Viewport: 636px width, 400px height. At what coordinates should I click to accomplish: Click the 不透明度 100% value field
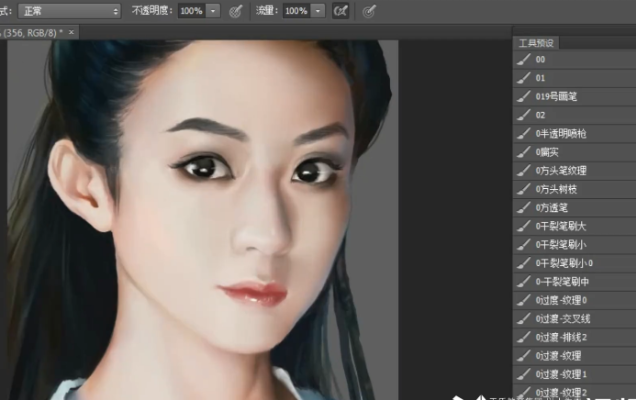click(x=190, y=11)
